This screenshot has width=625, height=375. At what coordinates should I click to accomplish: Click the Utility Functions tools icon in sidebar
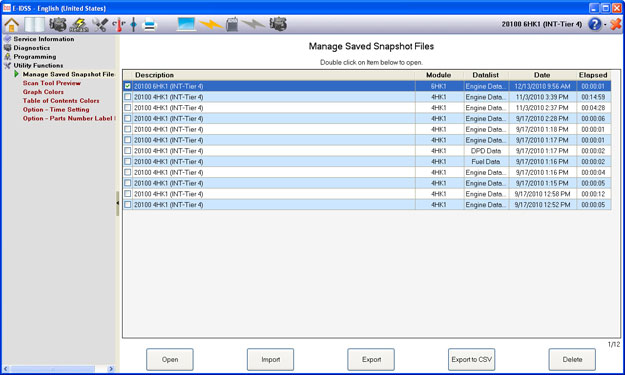(x=7, y=65)
